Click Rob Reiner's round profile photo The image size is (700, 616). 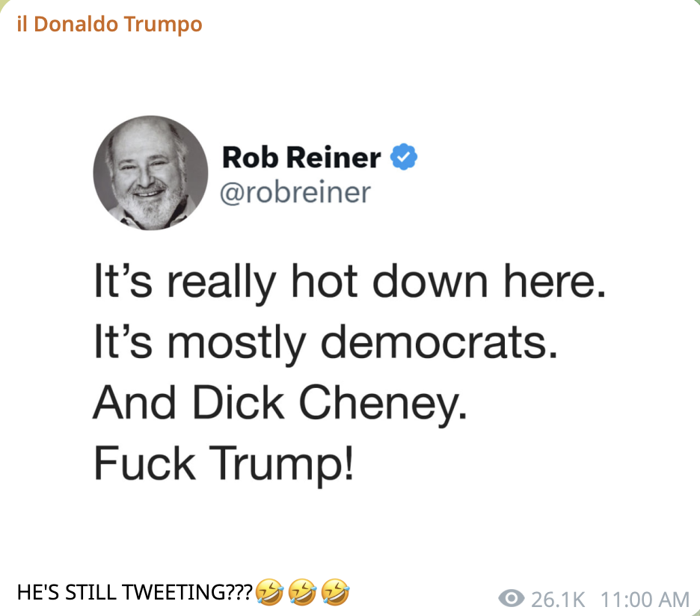150,173
